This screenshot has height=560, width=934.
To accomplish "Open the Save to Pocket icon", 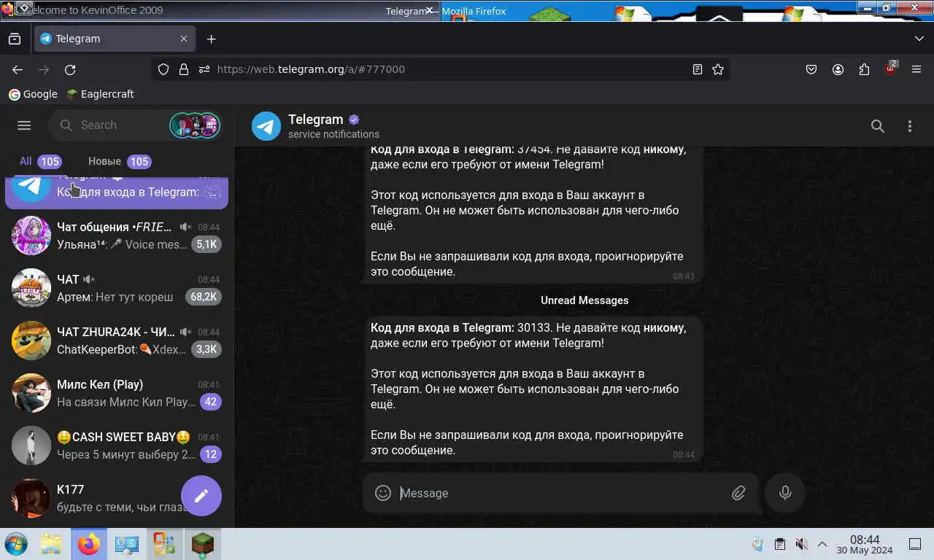I will pyautogui.click(x=811, y=69).
